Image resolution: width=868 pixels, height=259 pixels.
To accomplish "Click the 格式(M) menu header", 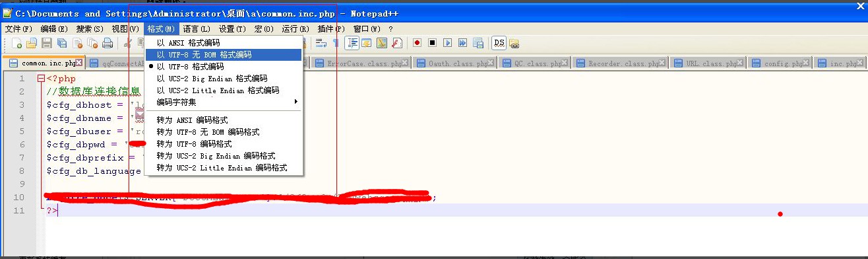I will click(161, 29).
